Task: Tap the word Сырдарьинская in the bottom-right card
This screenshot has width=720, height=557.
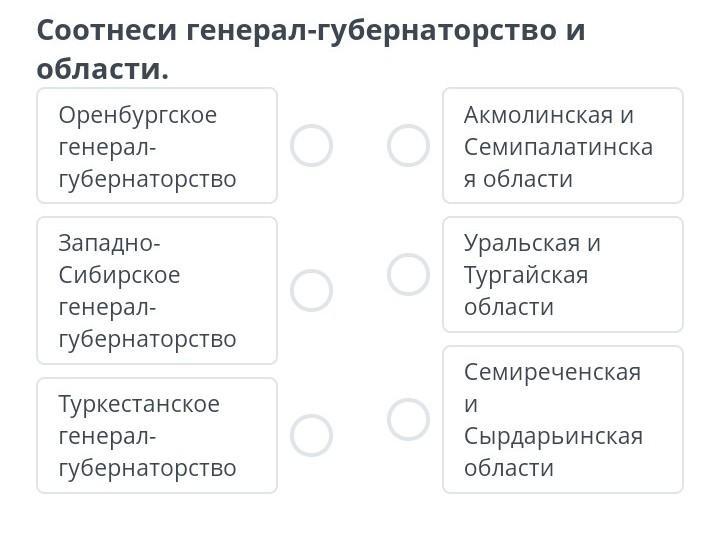Action: tap(553, 436)
